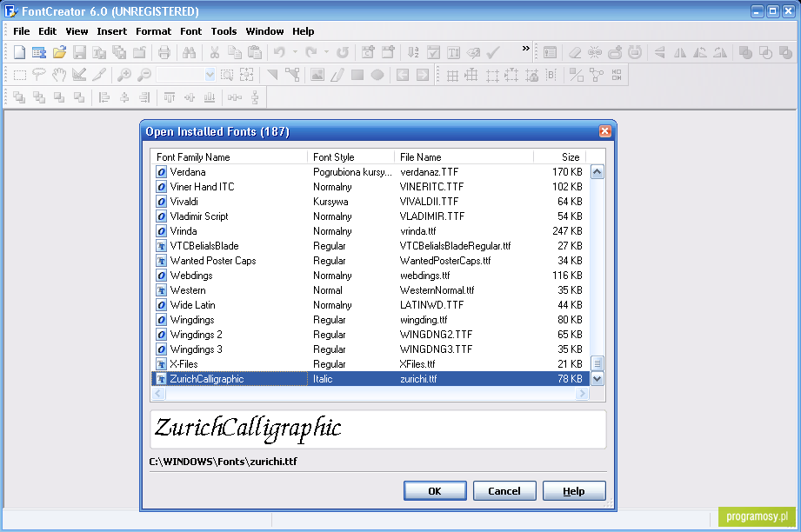Image resolution: width=801 pixels, height=532 pixels.
Task: Click the Undo arrow icon
Action: click(279, 52)
